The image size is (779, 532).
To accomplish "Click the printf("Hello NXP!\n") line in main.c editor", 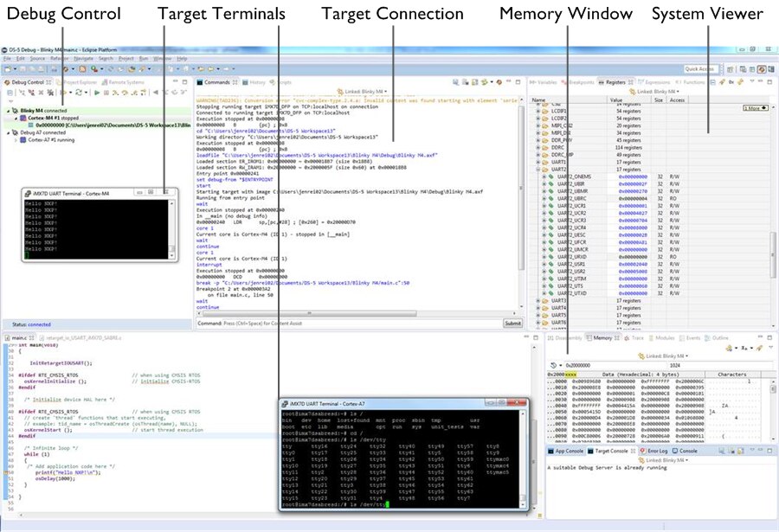I will pos(68,472).
